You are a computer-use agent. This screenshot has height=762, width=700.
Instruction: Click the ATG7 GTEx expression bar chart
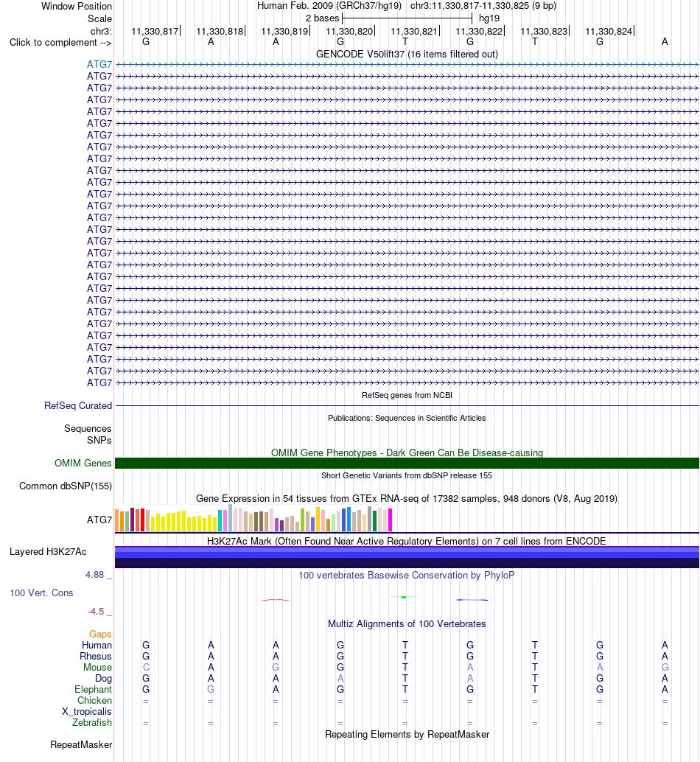pos(253,518)
